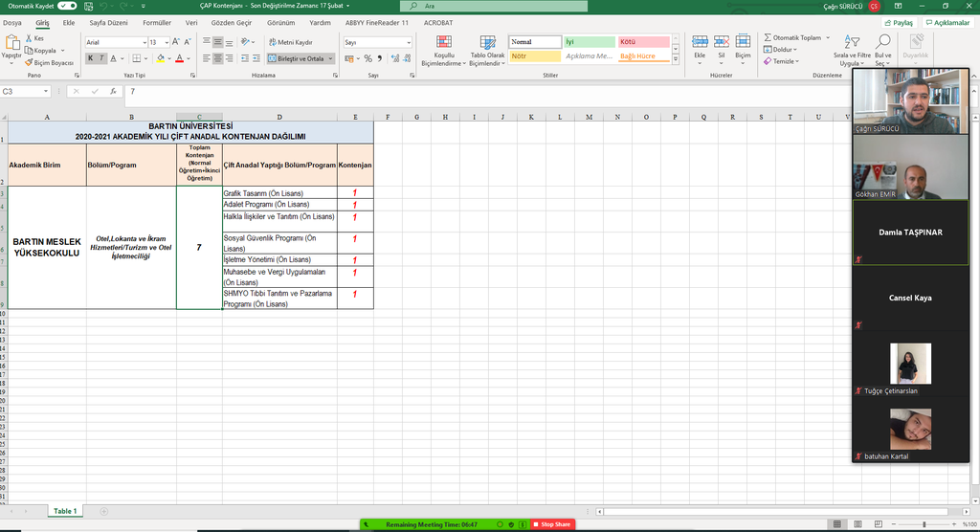Click the percent style icon
980x532 pixels.
tap(367, 58)
